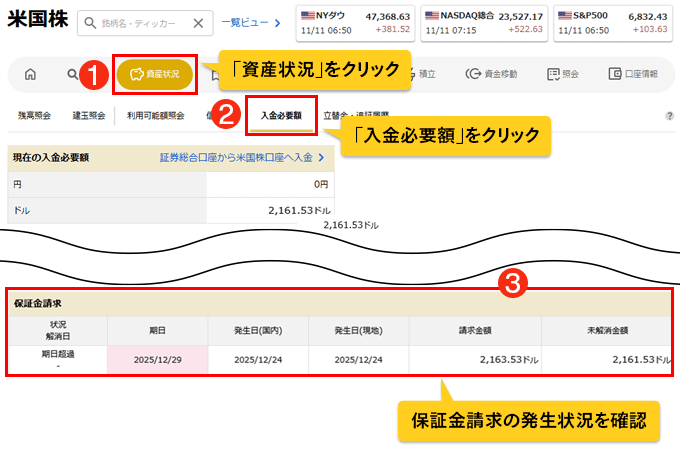Click the magnifier icon beside the home icon

click(x=72, y=74)
